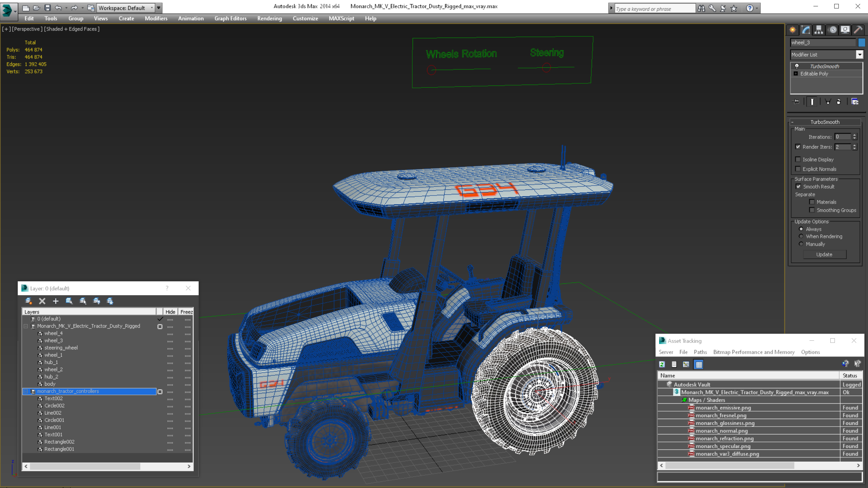Image resolution: width=868 pixels, height=488 pixels.
Task: Toggle Show End Result icon
Action: click(812, 102)
